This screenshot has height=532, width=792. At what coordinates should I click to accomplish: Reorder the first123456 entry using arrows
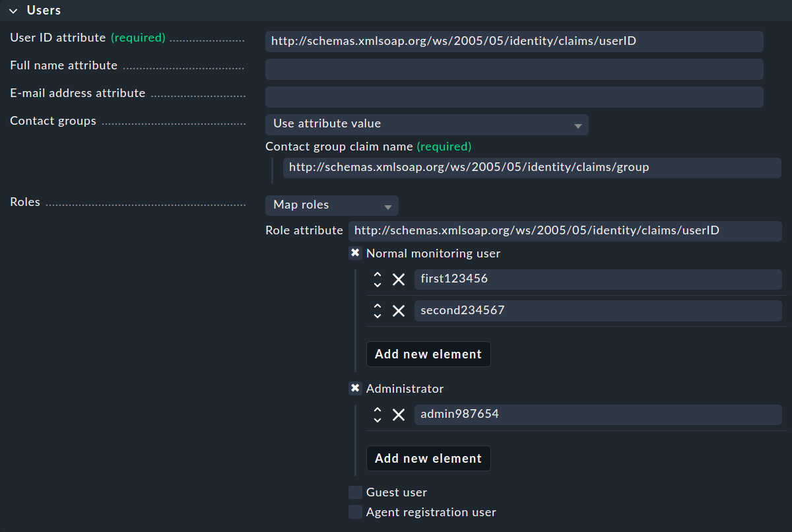coord(378,280)
